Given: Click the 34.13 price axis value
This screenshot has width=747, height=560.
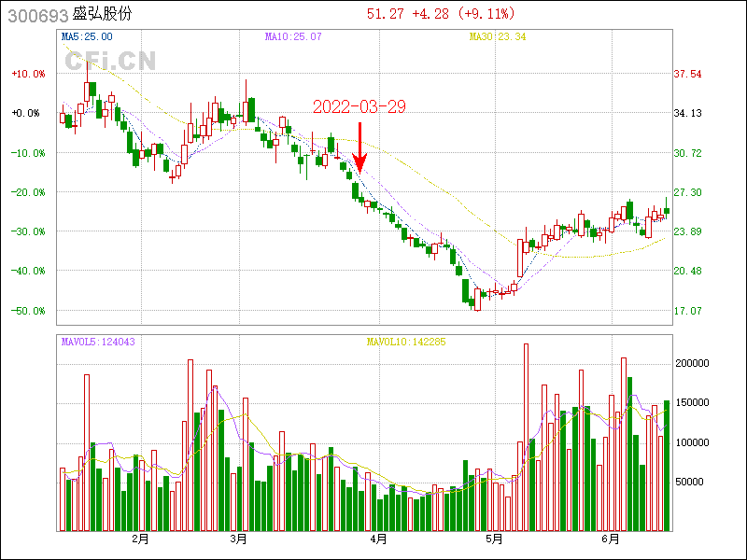Looking at the screenshot, I should (x=687, y=113).
